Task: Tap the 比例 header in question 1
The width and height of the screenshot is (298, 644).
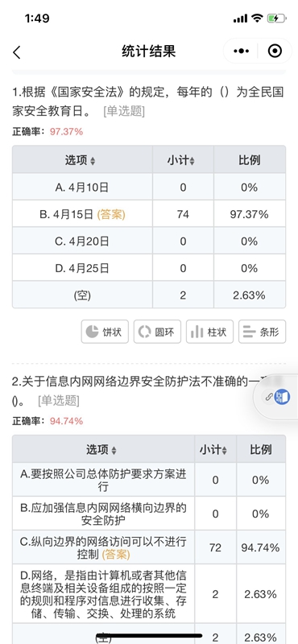Action: [x=249, y=160]
